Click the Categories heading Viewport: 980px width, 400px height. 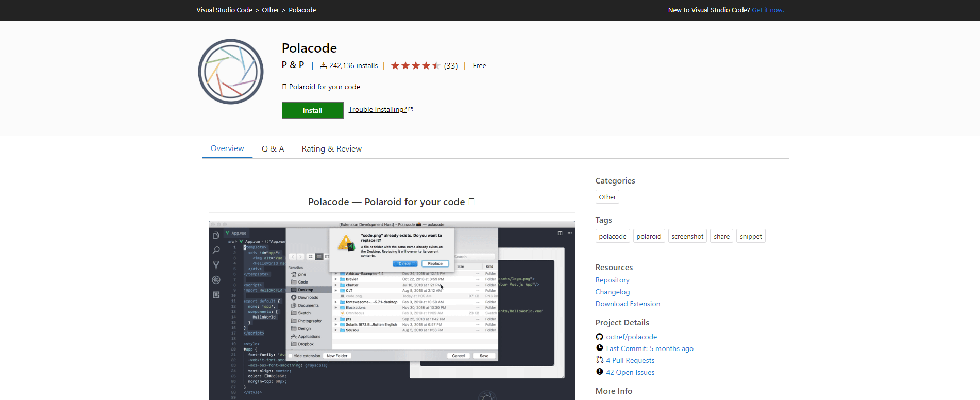pos(615,180)
